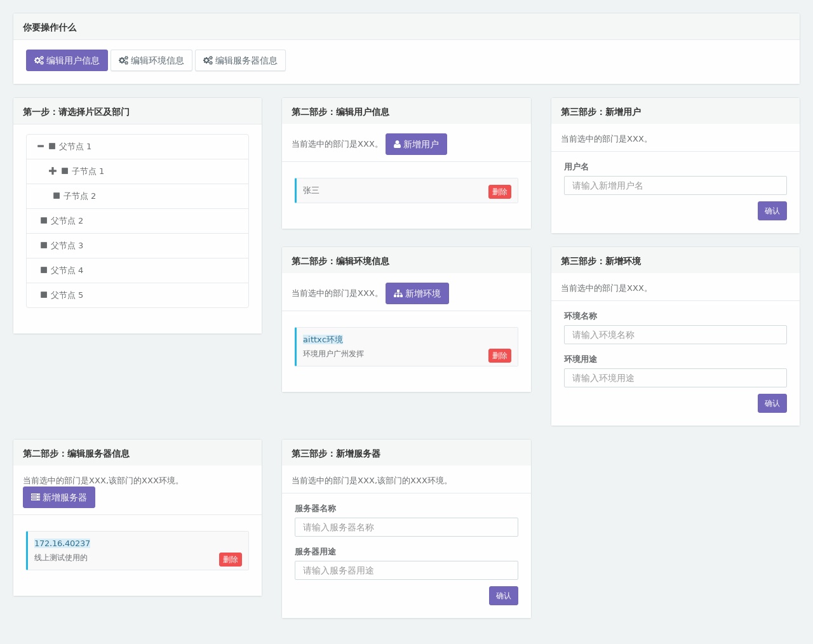813x644 pixels.
Task: Confirm the new server with 确认
Action: [503, 596]
